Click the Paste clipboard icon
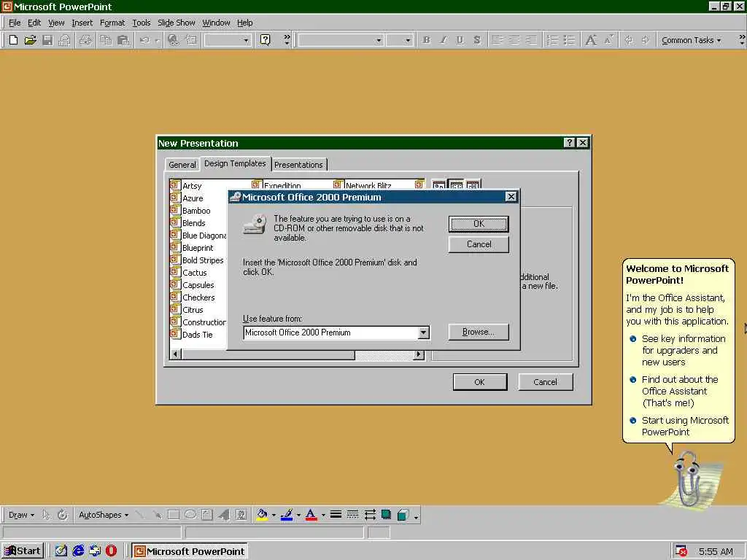Image resolution: width=747 pixels, height=560 pixels. [x=123, y=40]
